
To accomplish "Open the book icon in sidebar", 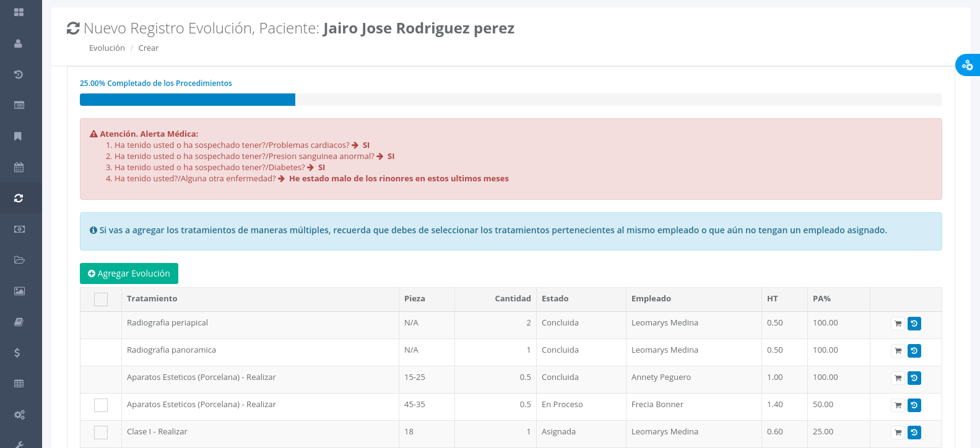I will (x=19, y=322).
